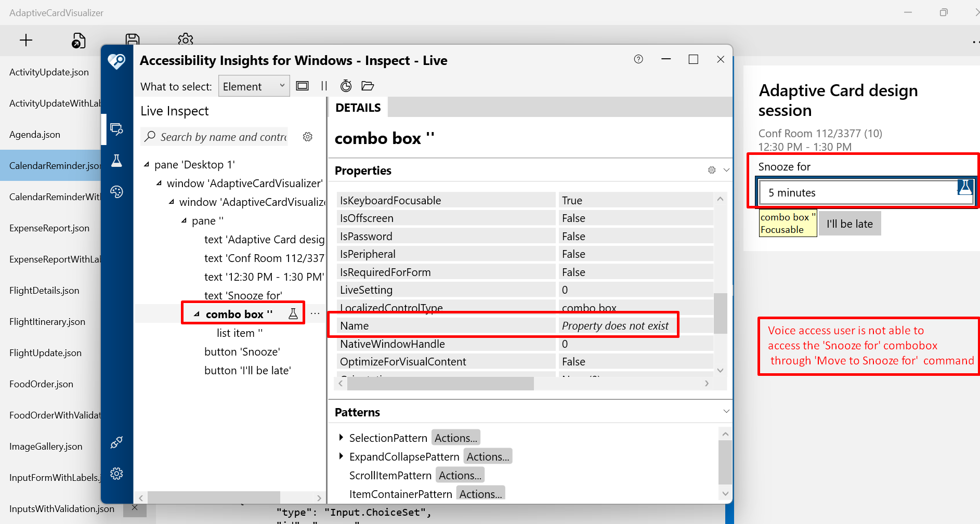Image resolution: width=980 pixels, height=524 pixels.
Task: Click Actions button for ScrollItemPattern
Action: (460, 475)
